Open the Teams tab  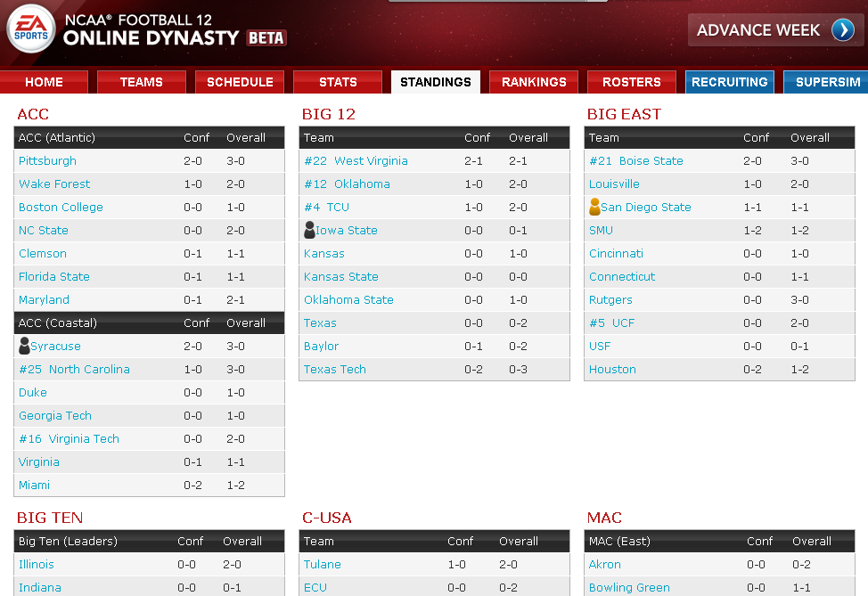141,82
